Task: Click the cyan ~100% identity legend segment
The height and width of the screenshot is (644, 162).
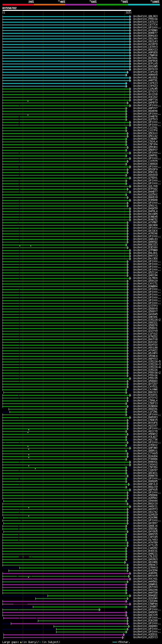Action: tap(144, 5)
